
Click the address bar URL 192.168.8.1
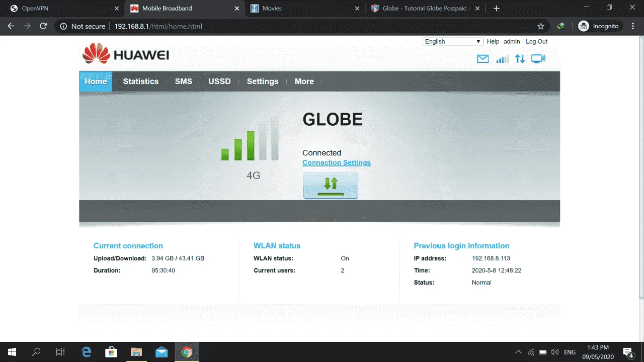[158, 26]
